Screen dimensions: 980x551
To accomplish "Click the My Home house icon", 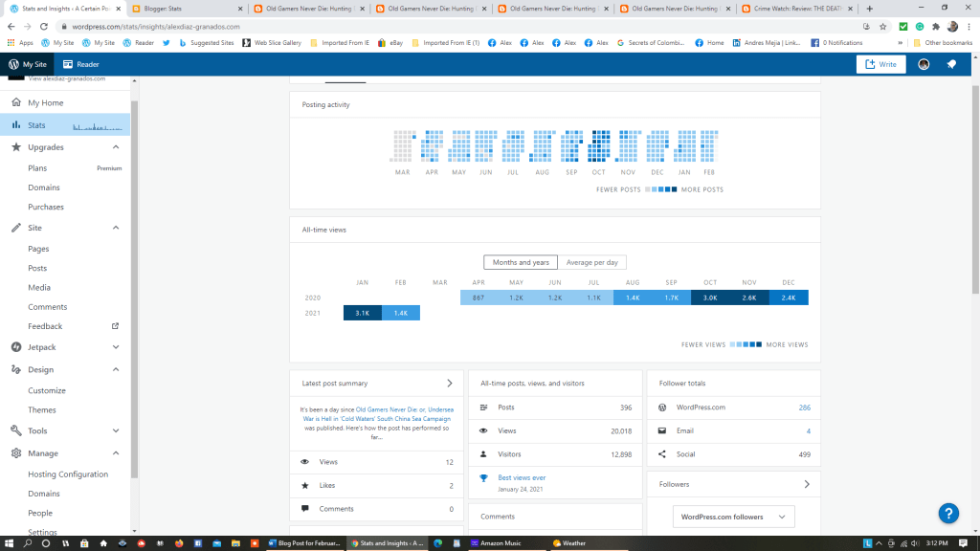I will [16, 103].
